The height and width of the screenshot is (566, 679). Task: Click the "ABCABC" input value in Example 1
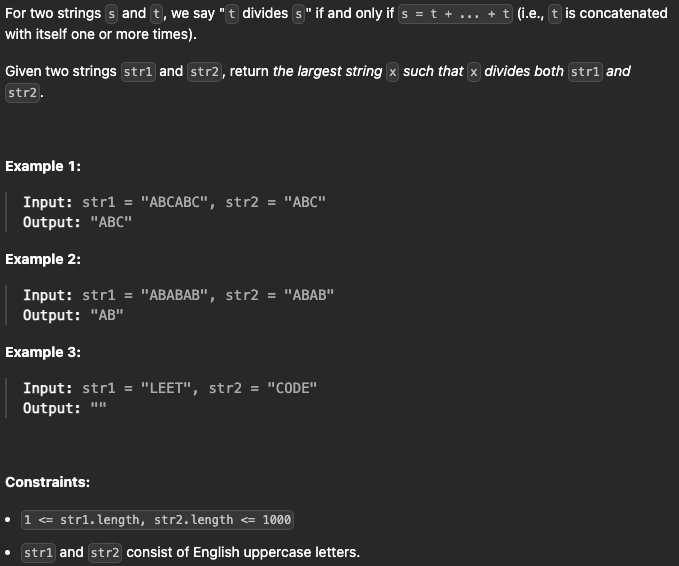[175, 202]
